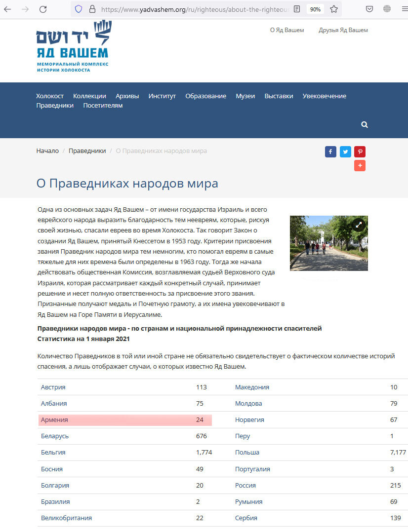408x532 pixels.
Task: Save page to Pocket
Action: [x=369, y=9]
